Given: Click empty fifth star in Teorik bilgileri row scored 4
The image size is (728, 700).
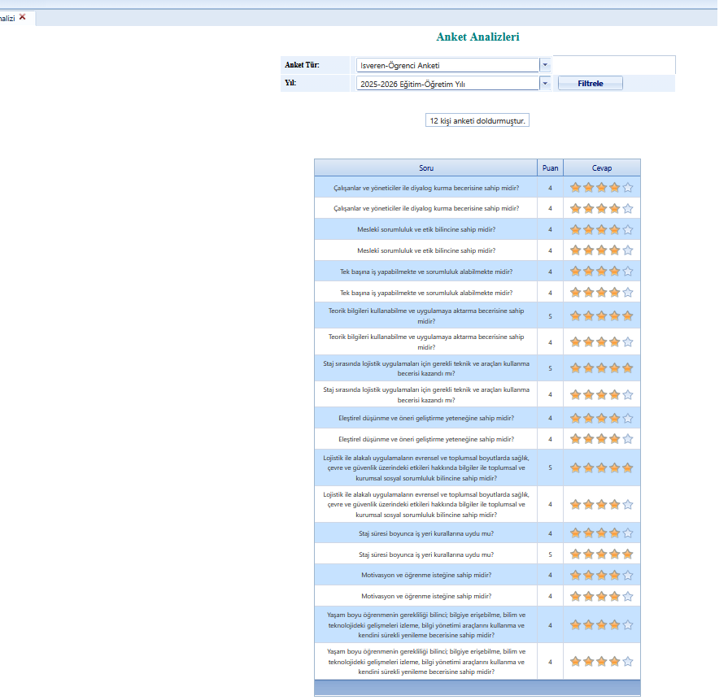Looking at the screenshot, I should coord(628,342).
